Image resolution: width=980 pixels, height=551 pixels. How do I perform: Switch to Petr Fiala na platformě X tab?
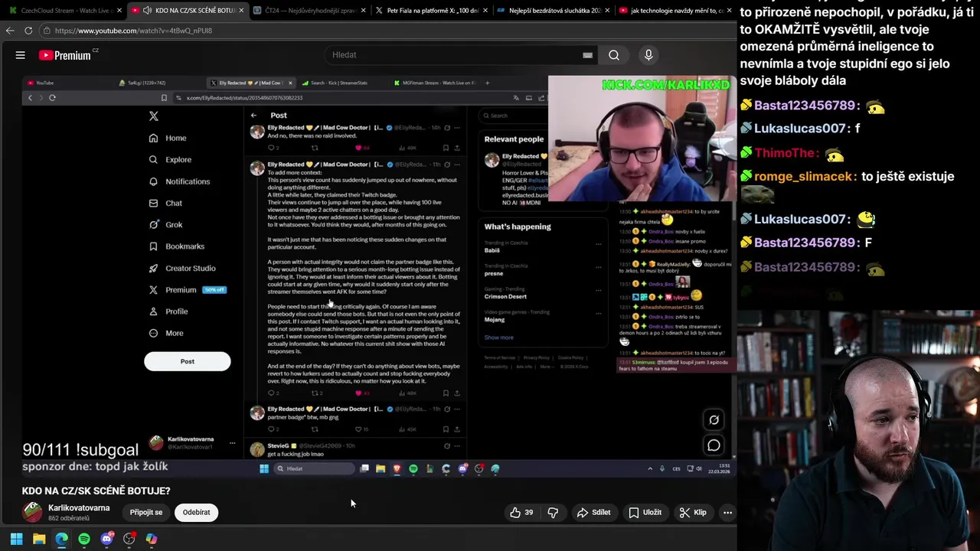point(431,11)
